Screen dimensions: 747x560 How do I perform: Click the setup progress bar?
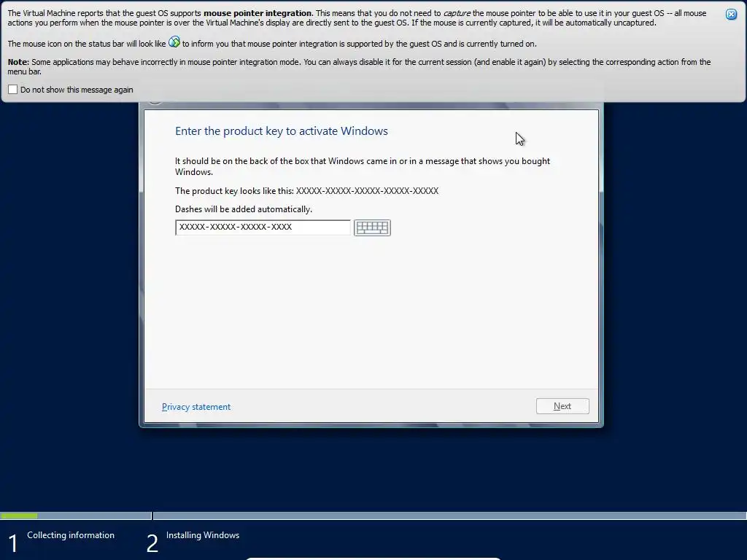[373, 516]
